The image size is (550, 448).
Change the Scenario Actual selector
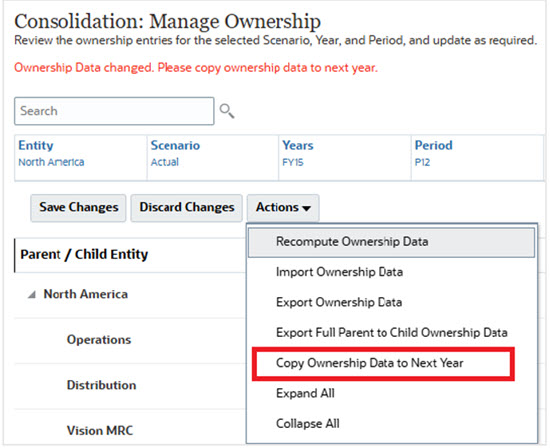[x=213, y=158]
